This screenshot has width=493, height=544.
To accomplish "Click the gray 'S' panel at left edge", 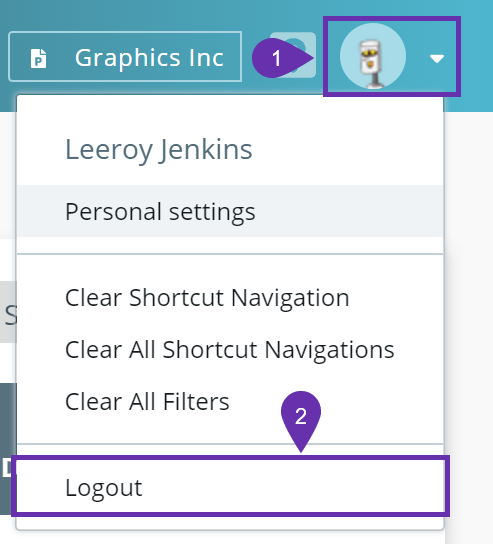I will tap(8, 312).
